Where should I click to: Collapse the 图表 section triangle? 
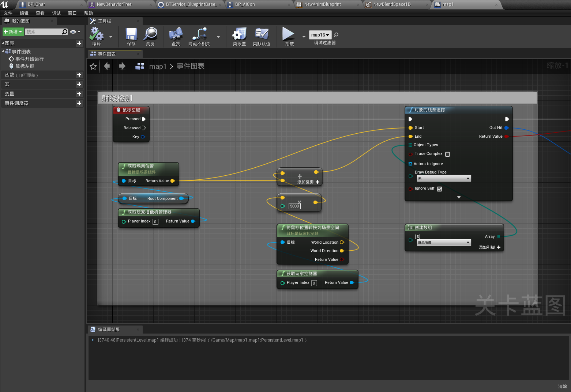[3, 43]
